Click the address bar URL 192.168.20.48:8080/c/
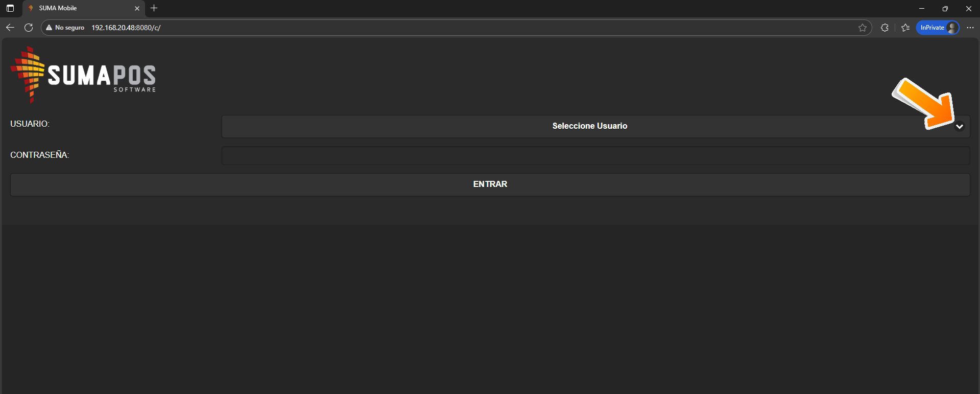 (126, 28)
